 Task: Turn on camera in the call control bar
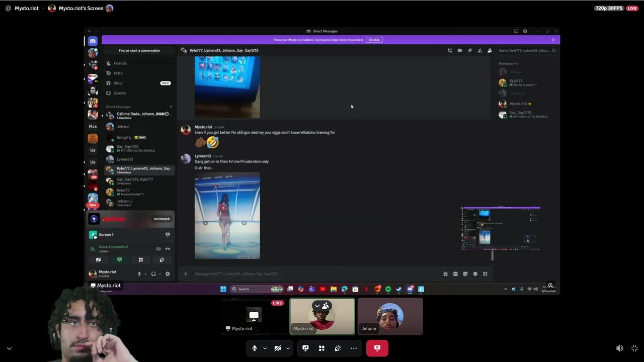point(278,348)
